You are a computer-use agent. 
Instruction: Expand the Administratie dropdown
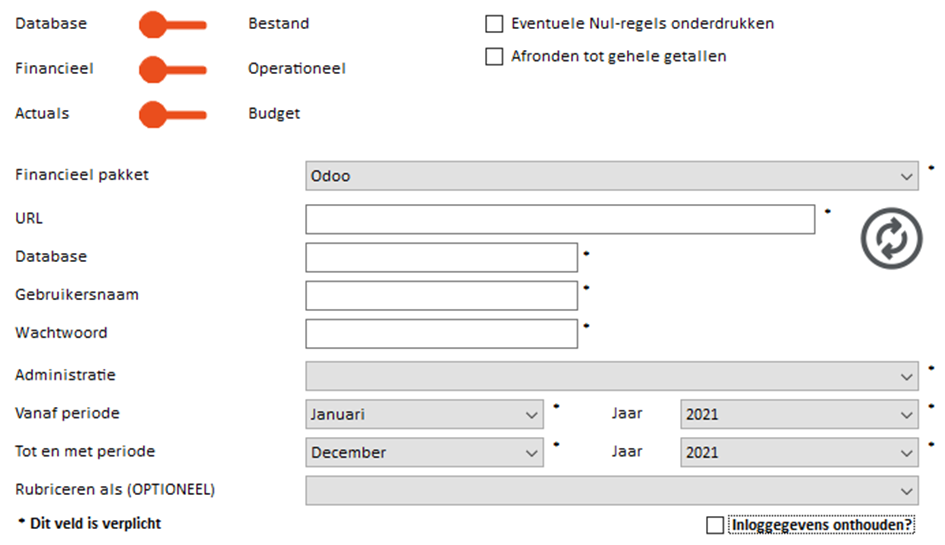tap(611, 376)
